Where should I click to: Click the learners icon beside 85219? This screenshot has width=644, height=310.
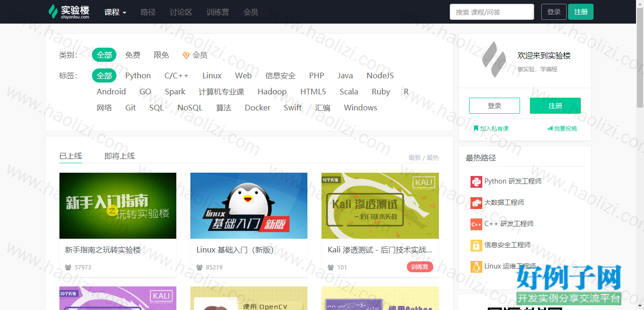tap(199, 268)
